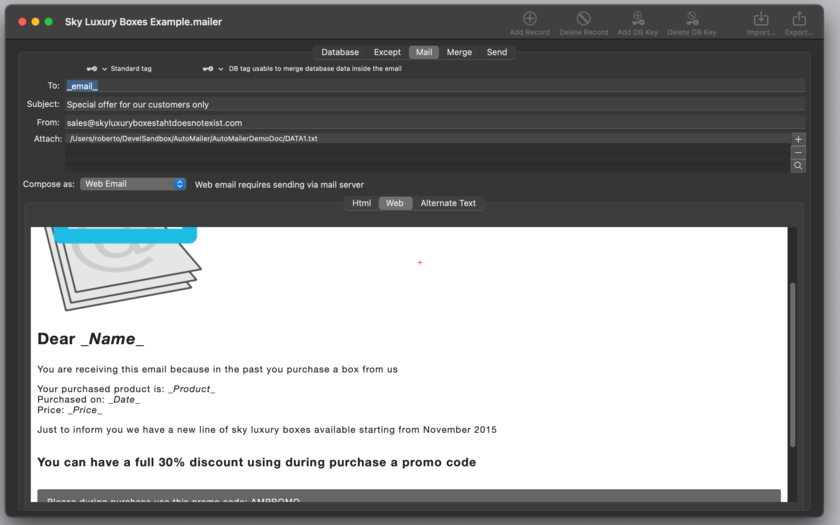Click the 30% discount promo heading
This screenshot has width=840, height=525.
(257, 462)
